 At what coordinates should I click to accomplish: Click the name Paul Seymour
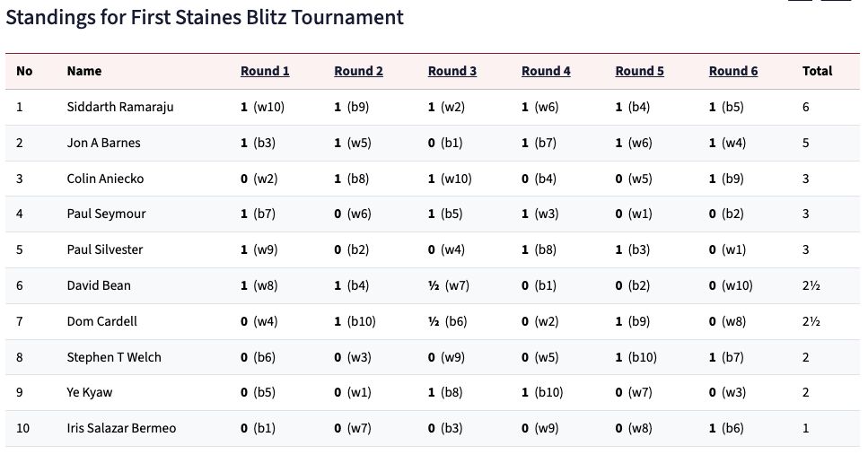pos(106,214)
